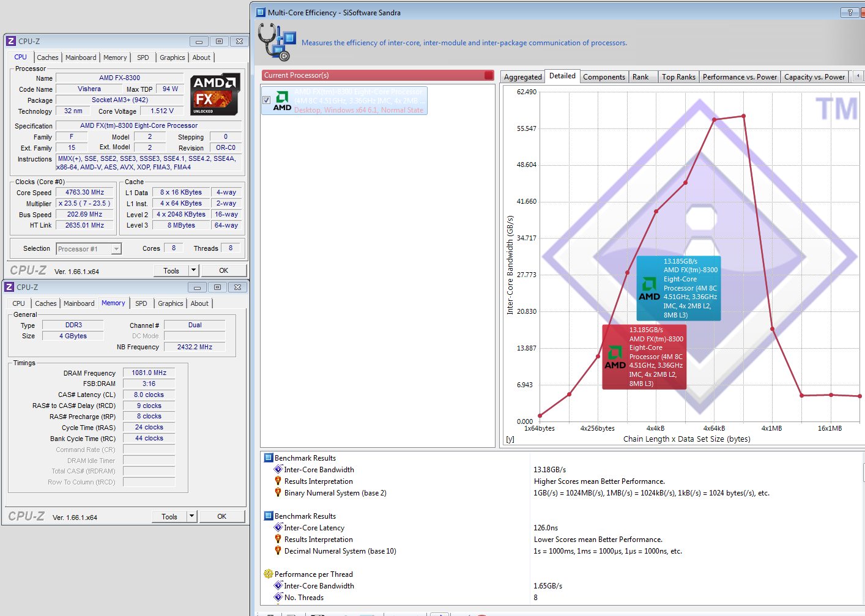This screenshot has height=616, width=865.
Task: Click the pin icon for Higher Scores interpretation row
Action: (278, 481)
